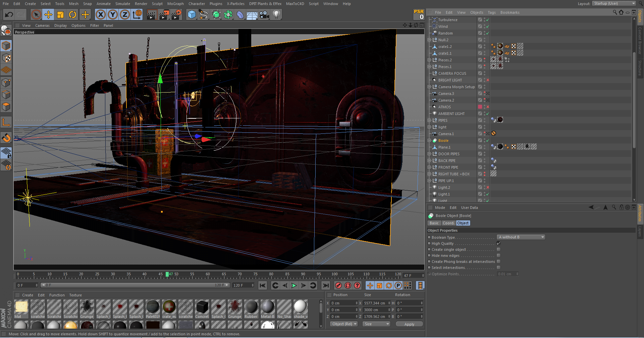Click the light bulb Light icon
644x338 pixels.
pyautogui.click(x=276, y=15)
